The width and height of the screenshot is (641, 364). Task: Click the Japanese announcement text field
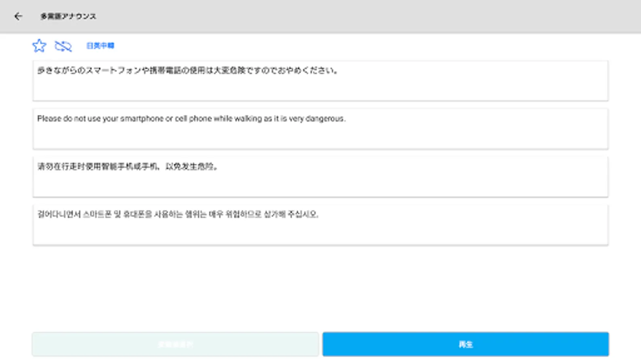(x=320, y=81)
